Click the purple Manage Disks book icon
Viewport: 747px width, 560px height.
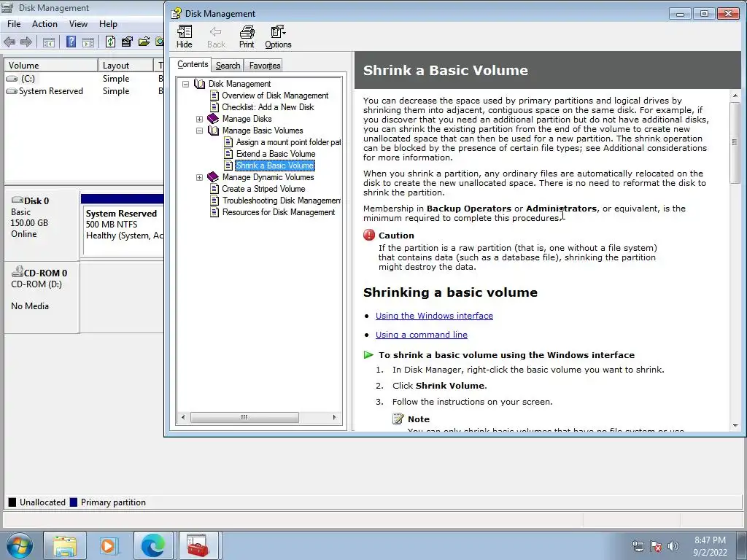tap(213, 119)
